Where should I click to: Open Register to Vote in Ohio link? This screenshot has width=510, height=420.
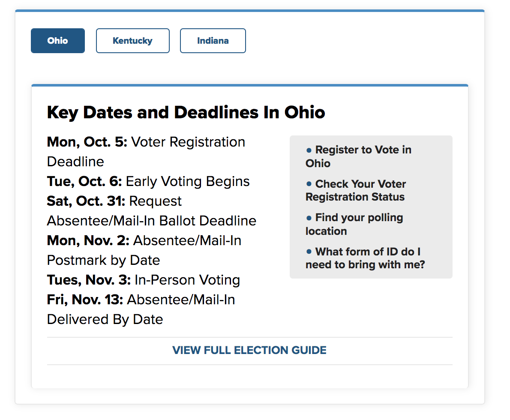click(358, 156)
